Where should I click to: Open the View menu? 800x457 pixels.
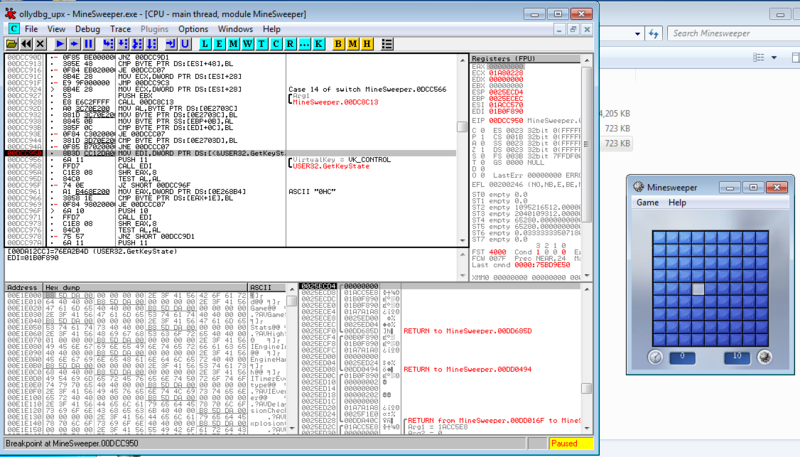tap(56, 29)
